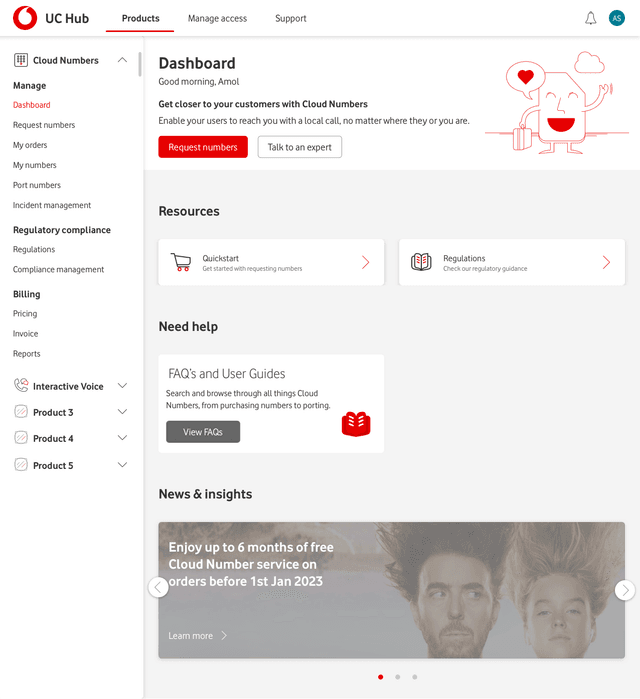Select the second carousel dot
Viewport: 640px width, 699px height.
pyautogui.click(x=398, y=677)
